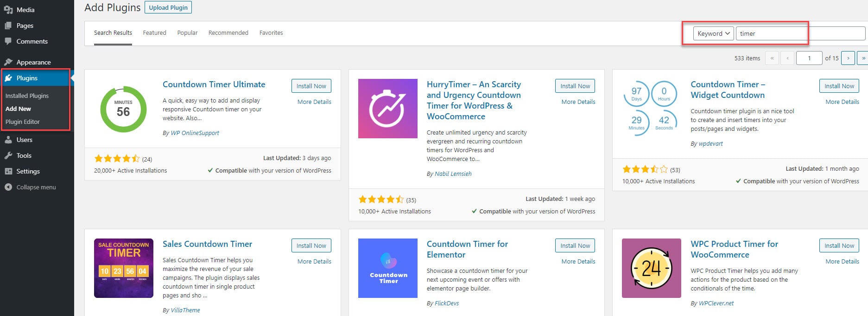Screen dimensions: 868x316
Task: Open the Sales Countdown Timer title link
Action: tap(208, 244)
